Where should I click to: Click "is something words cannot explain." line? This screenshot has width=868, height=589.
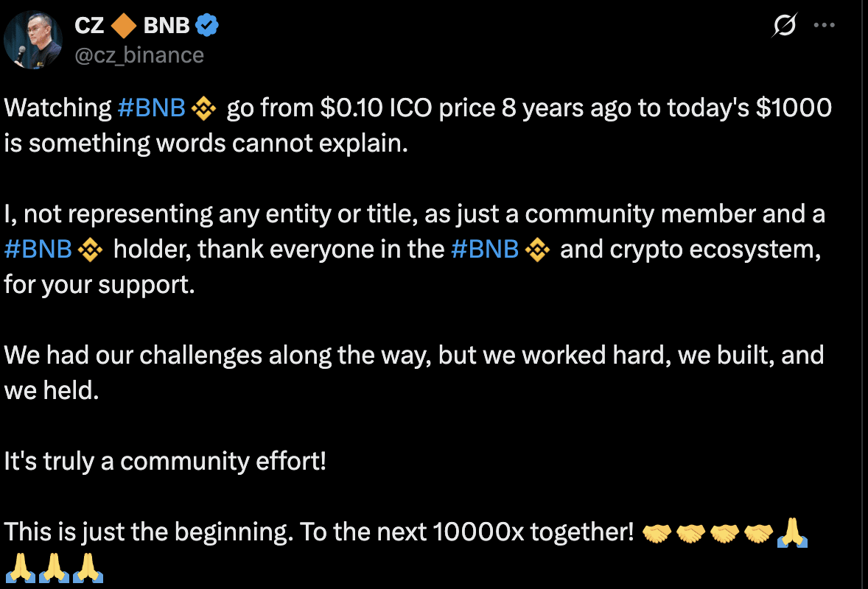[x=206, y=144]
